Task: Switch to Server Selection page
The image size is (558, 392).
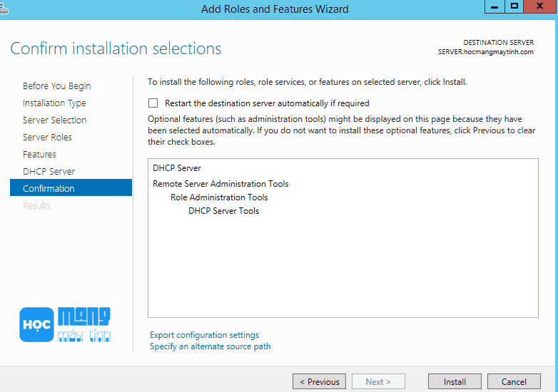Action: [54, 120]
